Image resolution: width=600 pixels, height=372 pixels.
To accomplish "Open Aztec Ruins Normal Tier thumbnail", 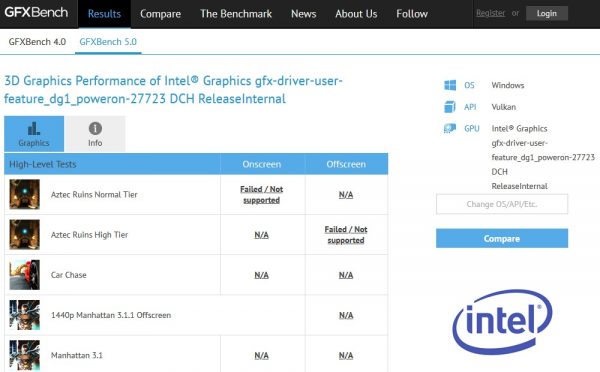I will (24, 194).
